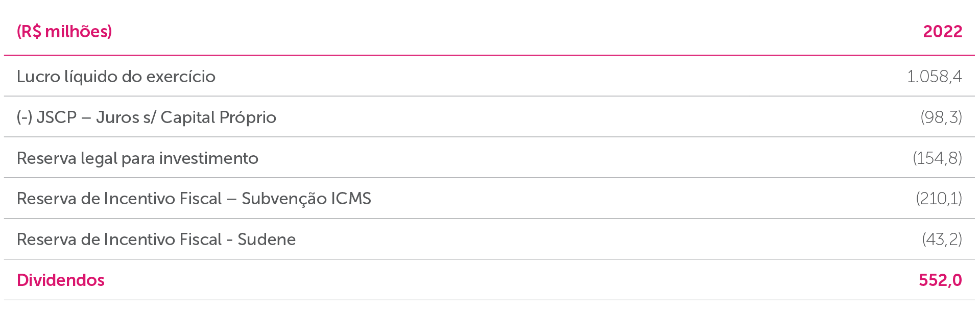Click the "JSCP" acronym in the second row
Image resolution: width=980 pixels, height=312 pixels.
click(x=56, y=117)
